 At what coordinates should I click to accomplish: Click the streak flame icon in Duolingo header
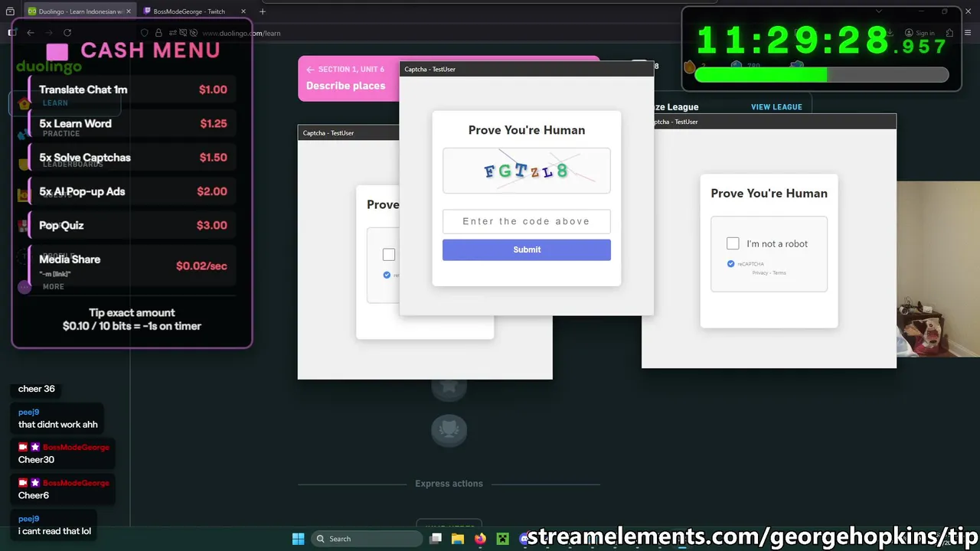689,67
